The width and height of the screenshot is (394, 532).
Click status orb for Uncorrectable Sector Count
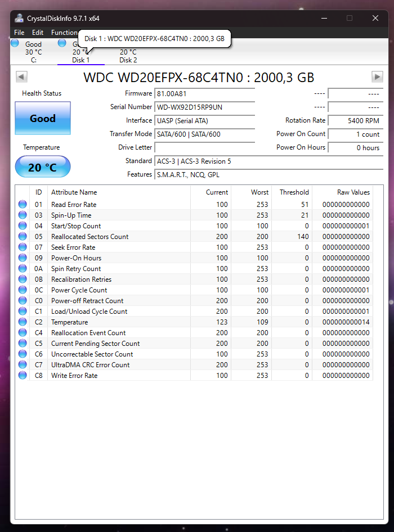pyautogui.click(x=23, y=354)
